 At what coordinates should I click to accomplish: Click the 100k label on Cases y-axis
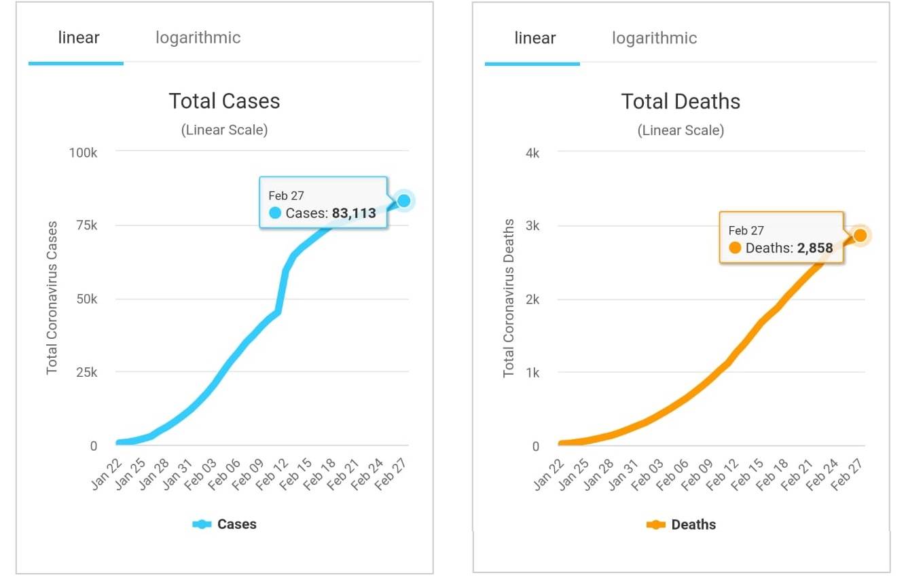(84, 152)
